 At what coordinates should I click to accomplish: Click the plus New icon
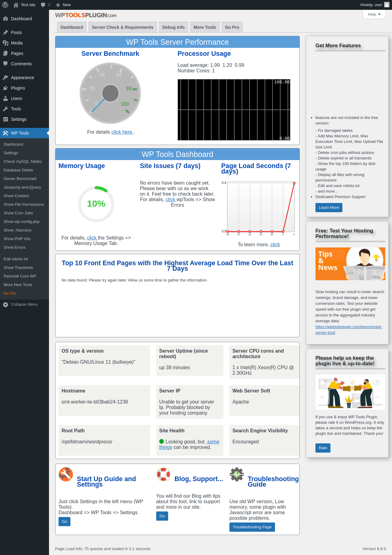coord(58,5)
